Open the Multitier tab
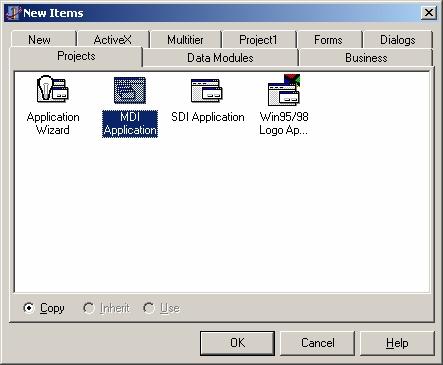This screenshot has width=443, height=365. [186, 40]
